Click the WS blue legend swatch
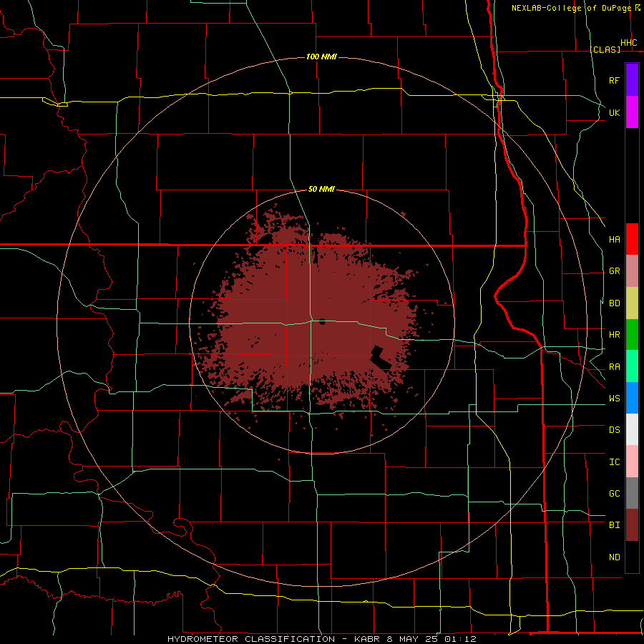The height and width of the screenshot is (644, 644). click(x=632, y=398)
